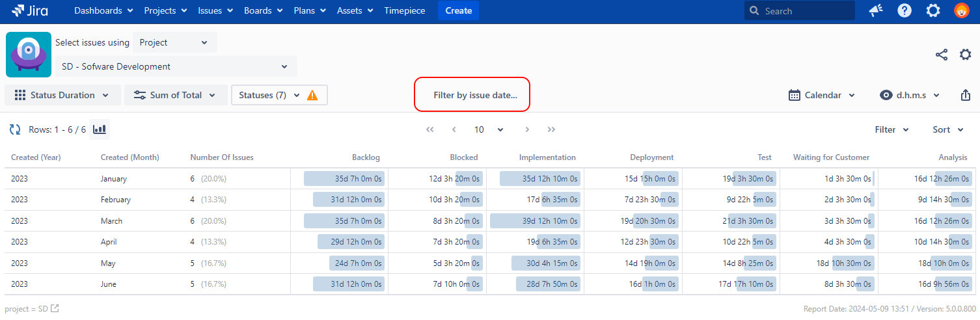980x320 pixels.
Task: Open the notifications megaphone icon
Action: click(x=876, y=11)
